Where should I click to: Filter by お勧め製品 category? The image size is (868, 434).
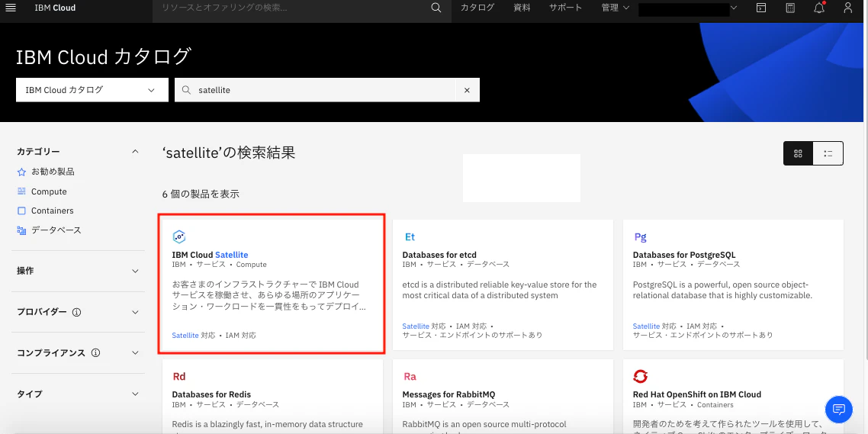click(53, 172)
